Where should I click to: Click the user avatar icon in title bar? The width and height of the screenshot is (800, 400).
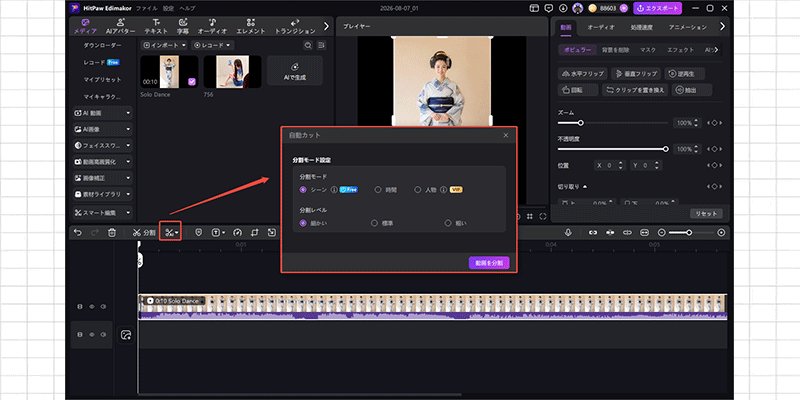[578, 8]
